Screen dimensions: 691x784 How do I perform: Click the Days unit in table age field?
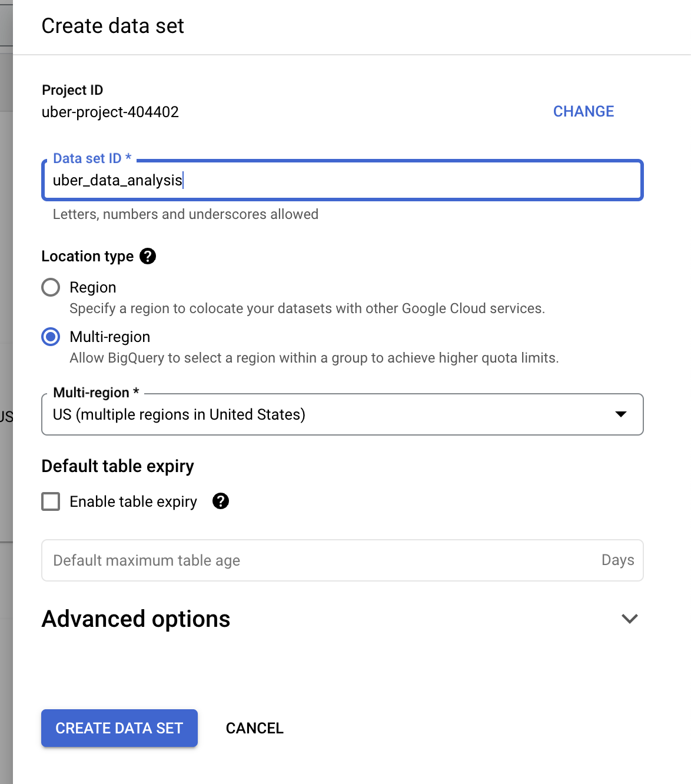[x=617, y=560]
